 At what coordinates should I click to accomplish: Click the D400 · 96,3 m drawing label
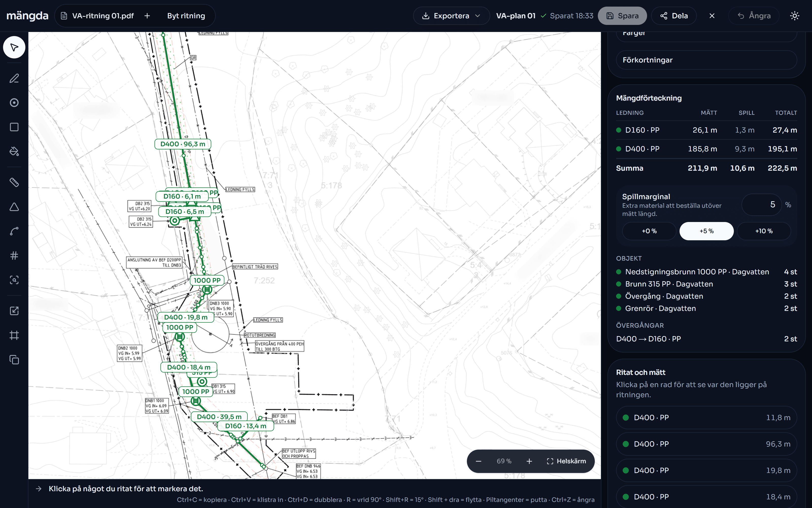tap(182, 144)
